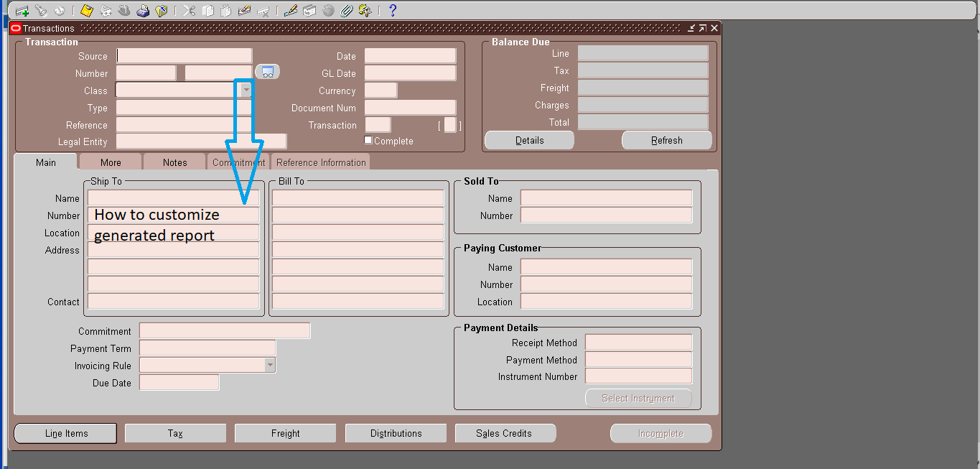The width and height of the screenshot is (980, 469).
Task: Click the Print toolbar icon
Action: tap(143, 11)
